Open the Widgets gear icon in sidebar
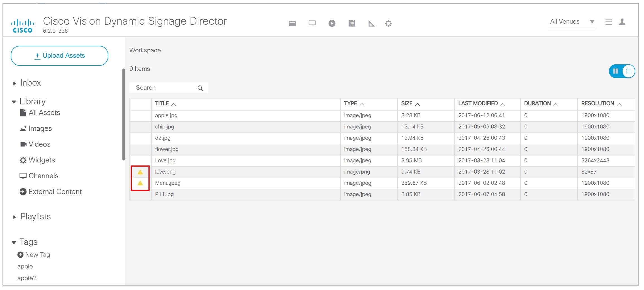644x290 pixels. tap(23, 160)
